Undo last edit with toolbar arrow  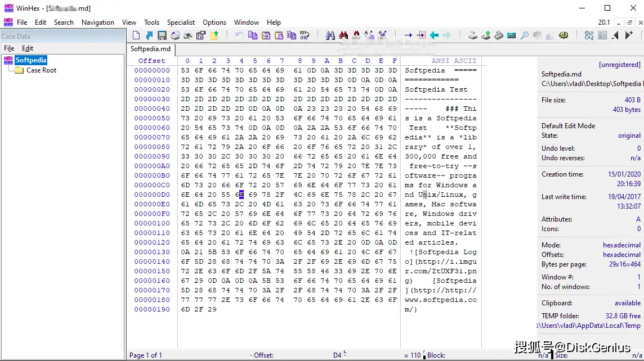(x=239, y=35)
